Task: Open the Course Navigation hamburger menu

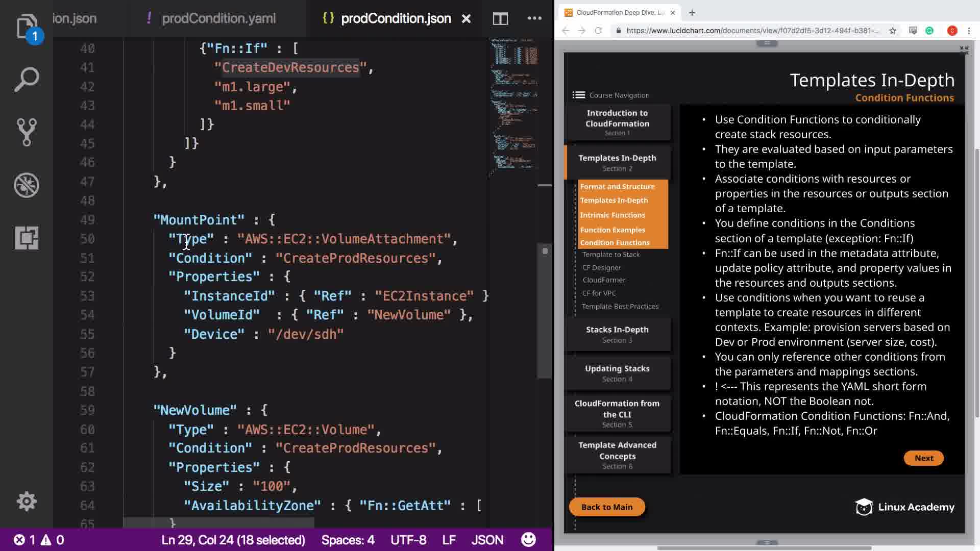Action: [x=578, y=95]
